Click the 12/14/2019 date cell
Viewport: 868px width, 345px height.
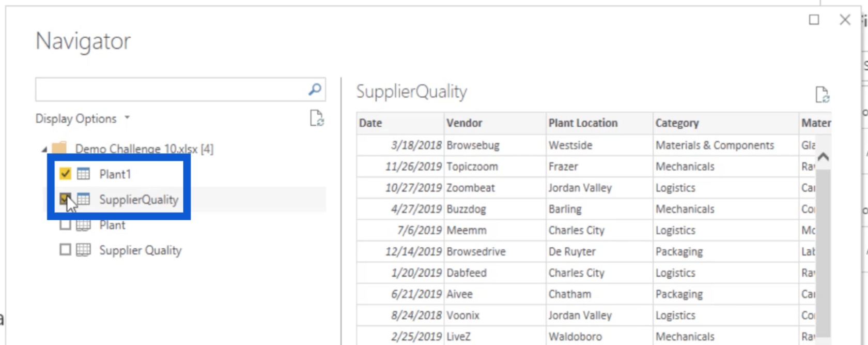click(400, 251)
